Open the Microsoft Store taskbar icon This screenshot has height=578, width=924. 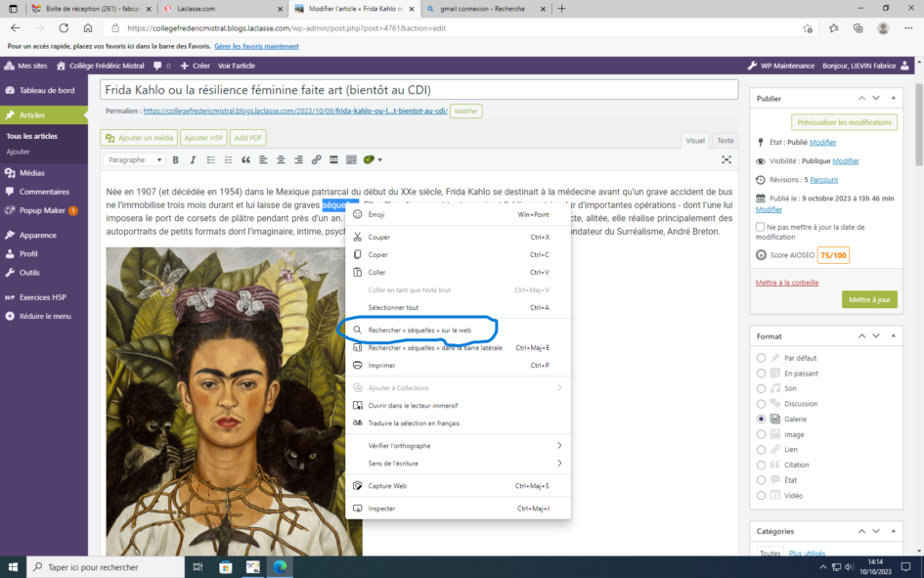[225, 567]
